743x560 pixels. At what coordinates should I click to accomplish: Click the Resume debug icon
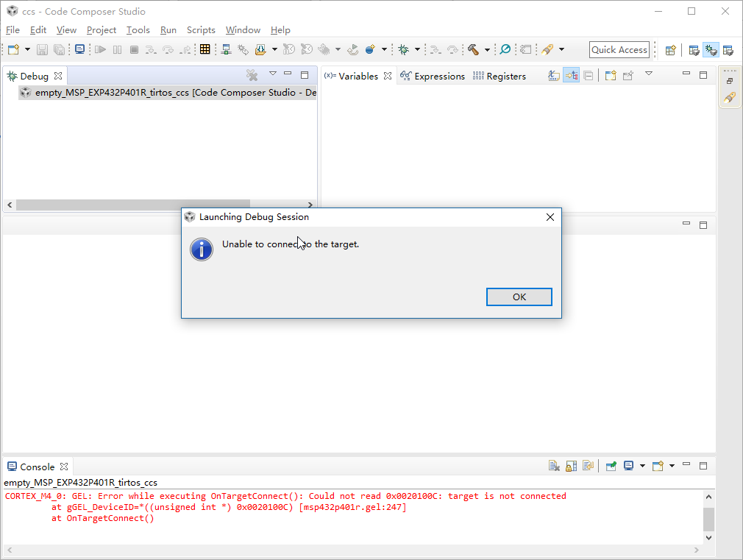pos(100,49)
